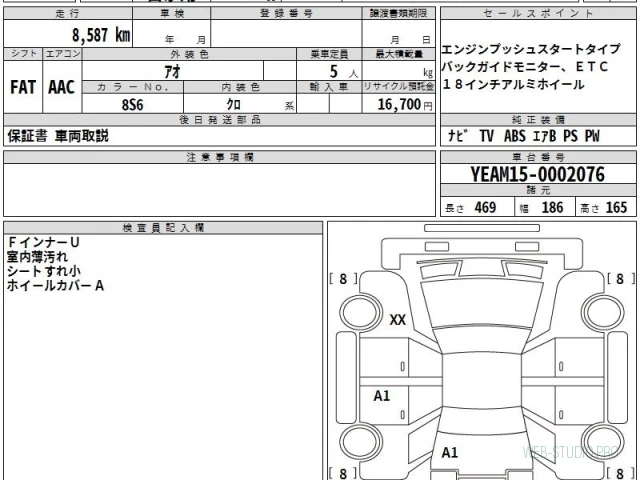Click the エアB equipment label
640x480 pixels.
click(545, 136)
